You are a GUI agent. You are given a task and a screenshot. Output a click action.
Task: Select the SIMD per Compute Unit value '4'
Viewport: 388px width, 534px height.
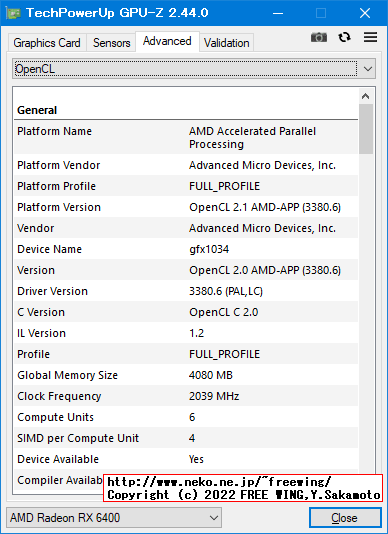pos(192,438)
